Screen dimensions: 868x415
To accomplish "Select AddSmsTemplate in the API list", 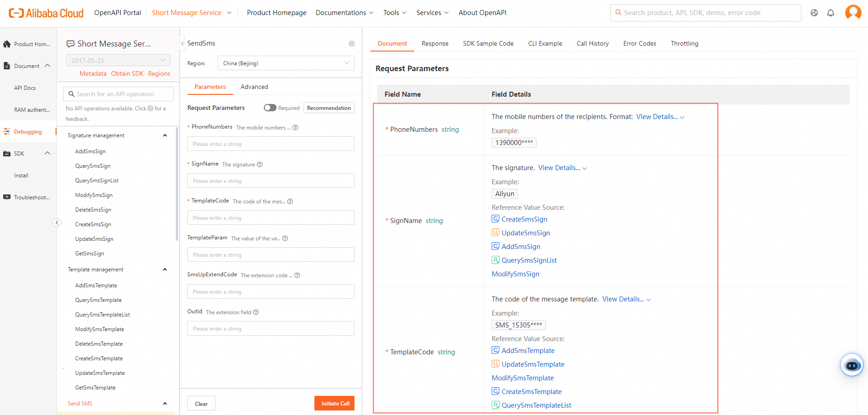I will tap(96, 285).
